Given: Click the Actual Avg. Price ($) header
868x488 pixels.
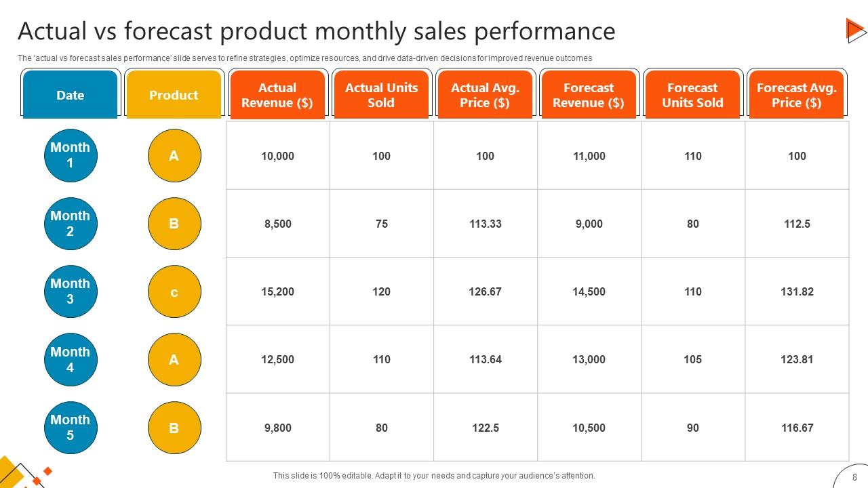Looking at the screenshot, I should tap(485, 95).
